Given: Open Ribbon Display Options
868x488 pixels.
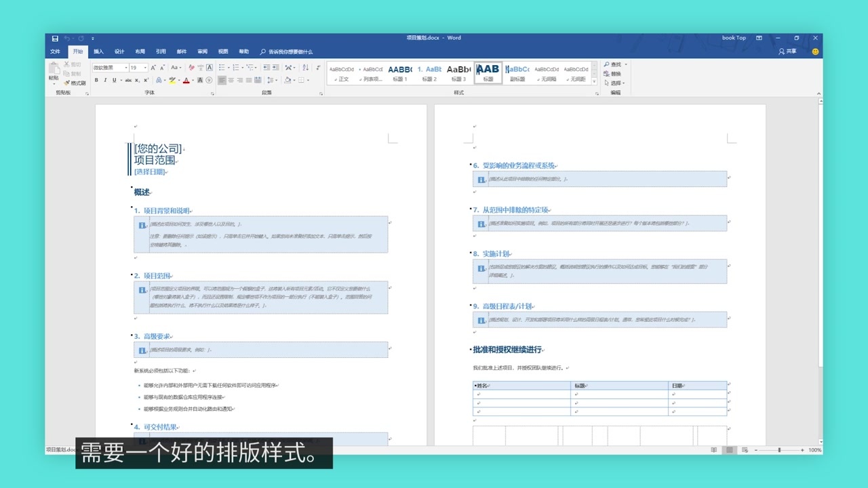Looking at the screenshot, I should 759,38.
